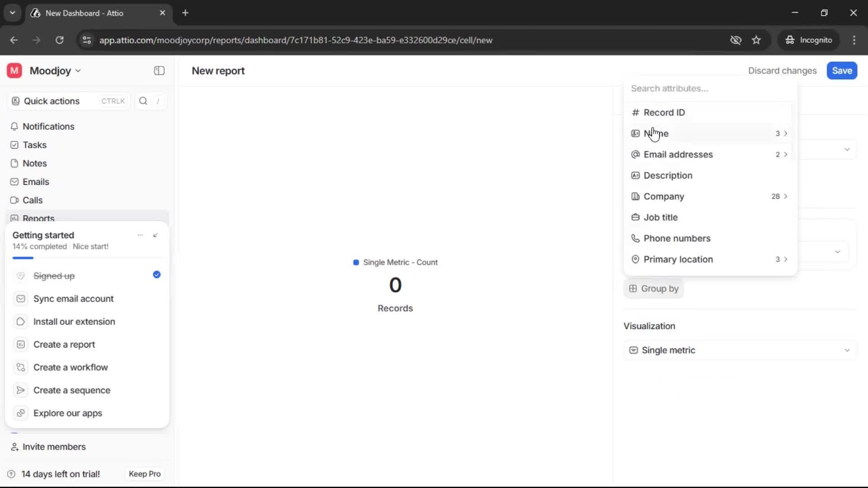Open the Emails section

(x=36, y=182)
